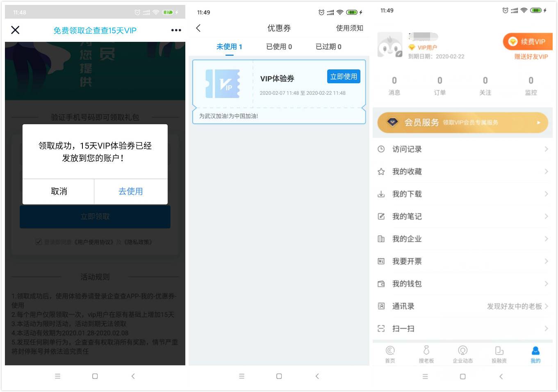Go back from the 优惠券 page
The image size is (558, 392).
coord(198,28)
